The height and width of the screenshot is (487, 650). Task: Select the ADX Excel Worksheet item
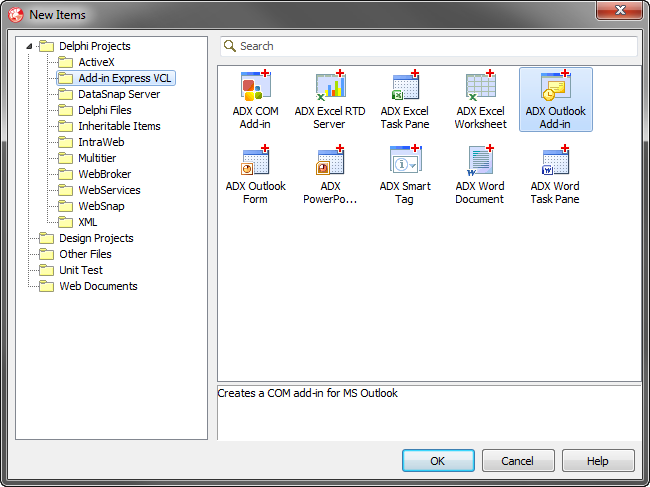pyautogui.click(x=480, y=100)
